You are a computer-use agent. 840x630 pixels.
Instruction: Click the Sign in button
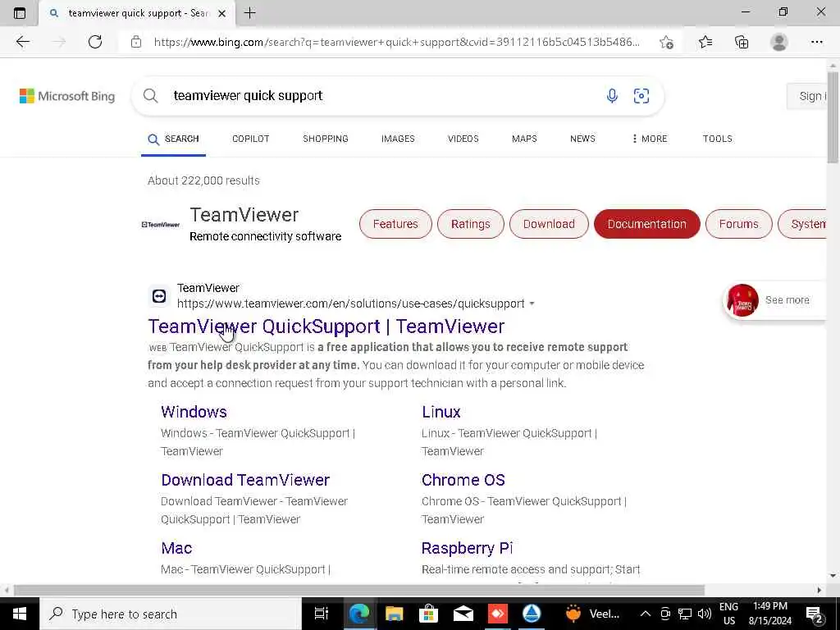807,97
